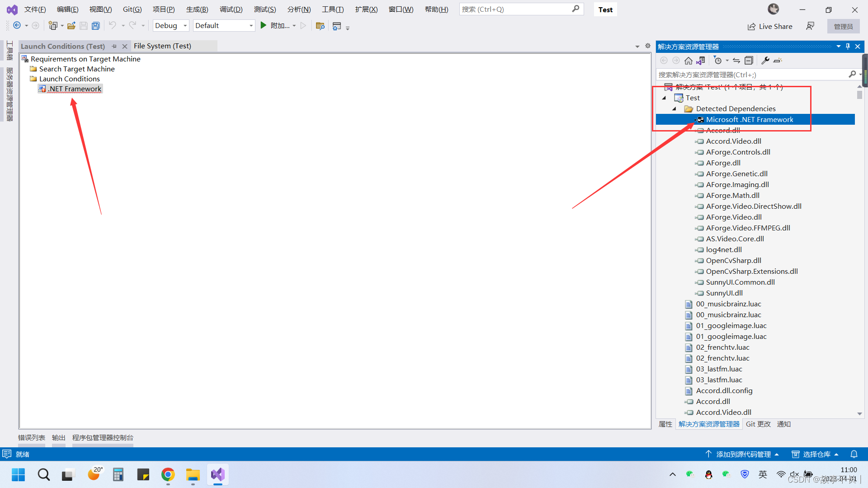Pin the Launch Conditions tab
Image resolution: width=868 pixels, height=488 pixels.
tap(114, 46)
